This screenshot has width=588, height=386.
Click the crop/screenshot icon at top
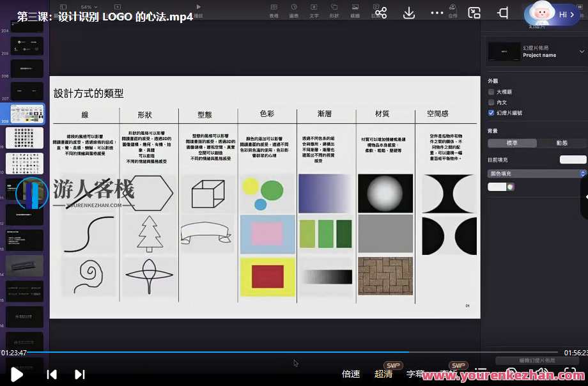pos(502,13)
